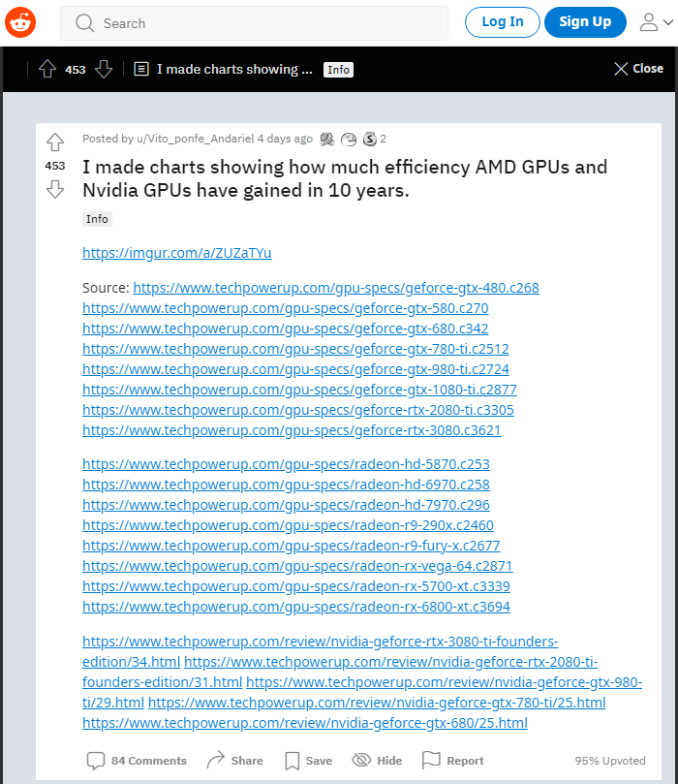Upvote the post beside the title
The width and height of the screenshot is (678, 784).
click(x=55, y=142)
